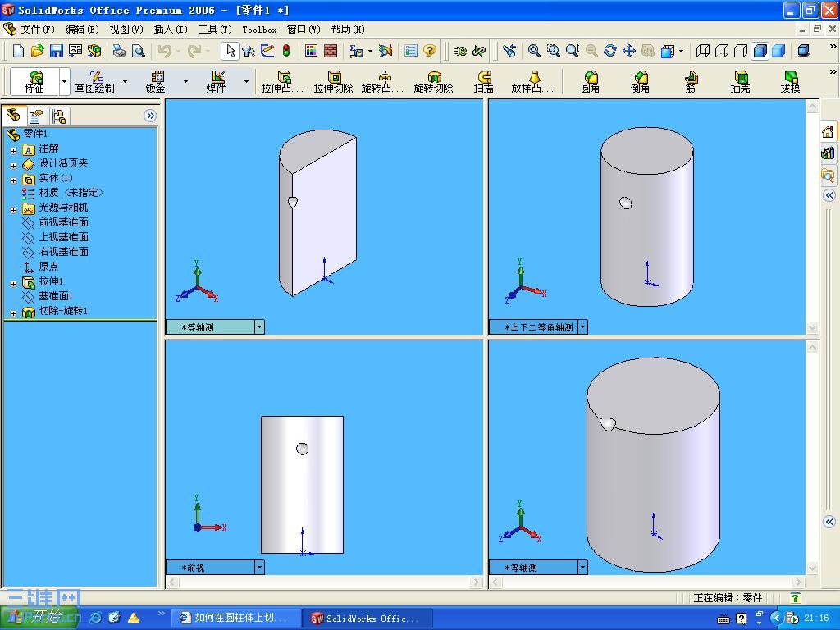This screenshot has width=840, height=630.
Task: Click the 旋转凸 revolved boss tool
Action: [382, 81]
